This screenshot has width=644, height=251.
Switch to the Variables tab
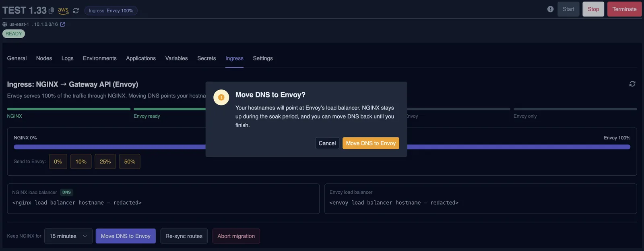(x=176, y=58)
